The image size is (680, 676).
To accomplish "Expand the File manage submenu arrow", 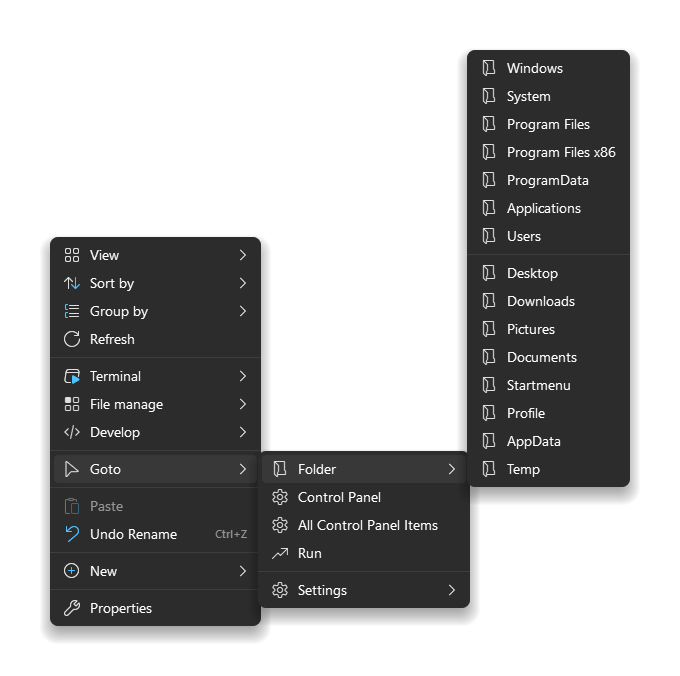I will [x=243, y=405].
